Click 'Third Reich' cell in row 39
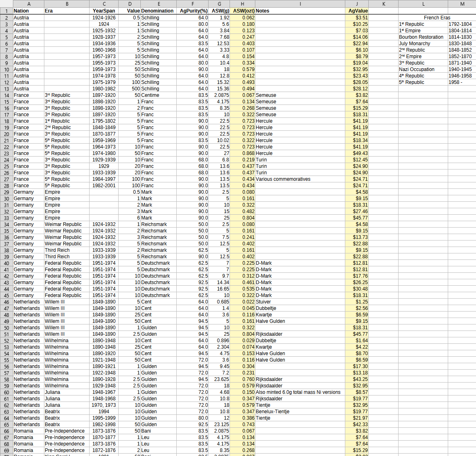Image resolution: width=476 pixels, height=456 pixels. point(67,257)
